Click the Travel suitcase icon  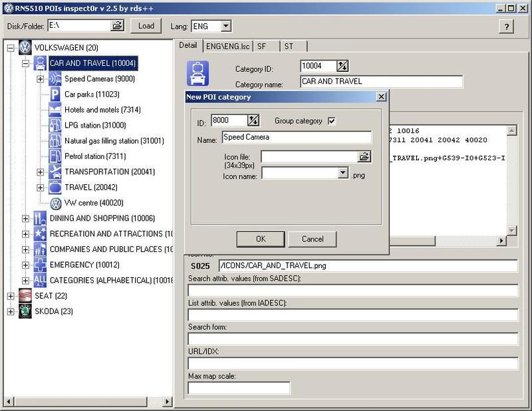(55, 188)
